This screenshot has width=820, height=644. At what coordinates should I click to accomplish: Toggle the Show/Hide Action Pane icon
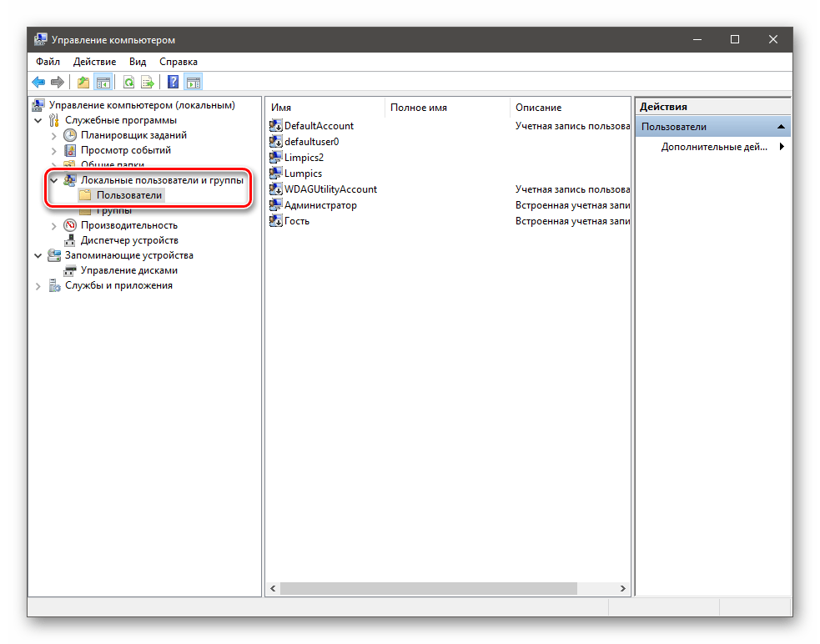[194, 82]
